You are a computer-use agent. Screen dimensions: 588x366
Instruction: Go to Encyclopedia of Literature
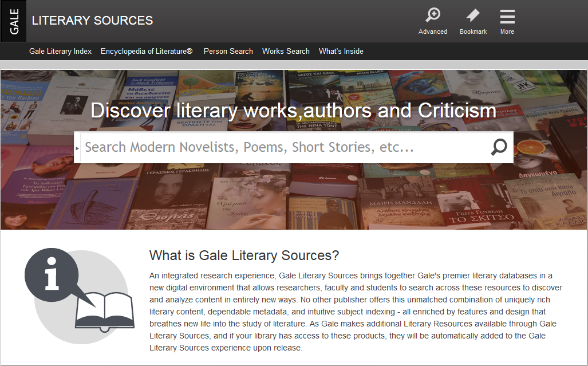coord(147,52)
